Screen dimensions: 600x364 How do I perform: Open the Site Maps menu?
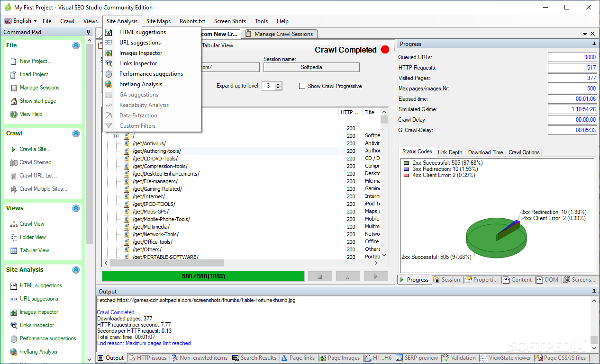158,21
